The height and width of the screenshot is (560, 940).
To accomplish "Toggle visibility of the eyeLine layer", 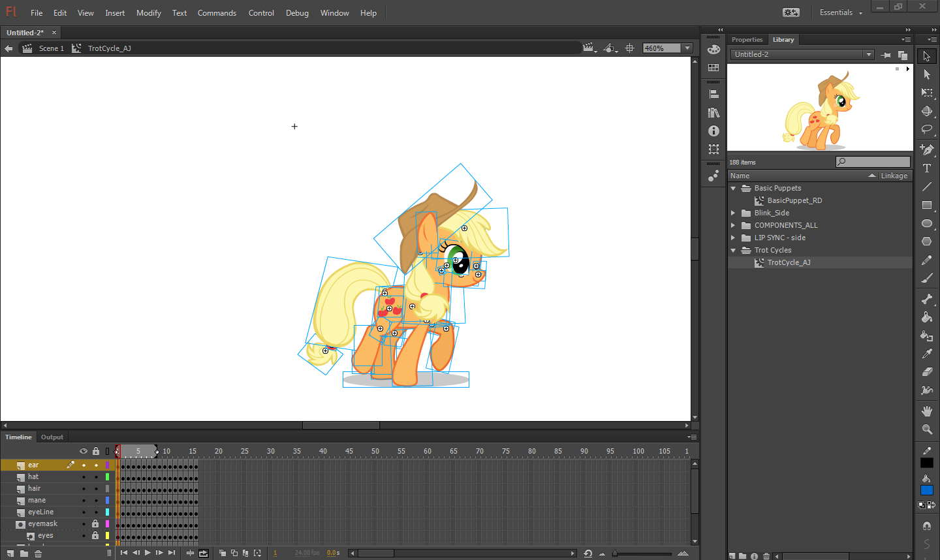I will tap(84, 512).
